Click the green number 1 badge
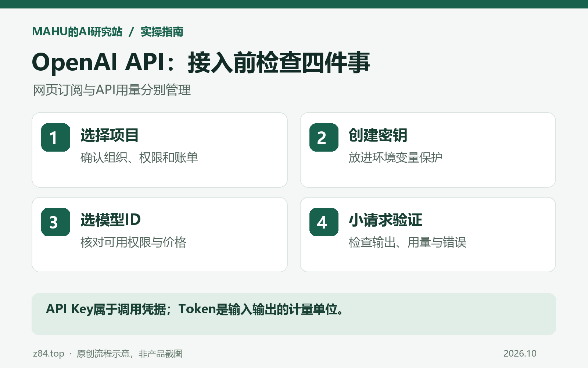Viewport: 588px width, 368px height. coord(55,137)
